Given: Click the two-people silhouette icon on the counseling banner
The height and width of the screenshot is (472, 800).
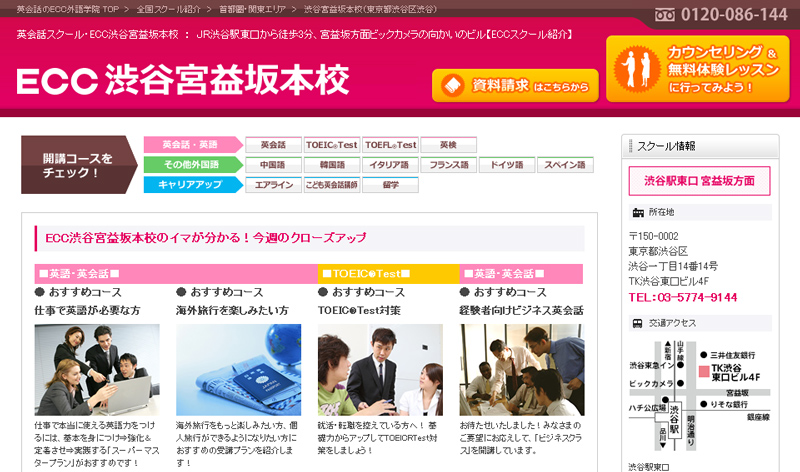Looking at the screenshot, I should point(636,69).
